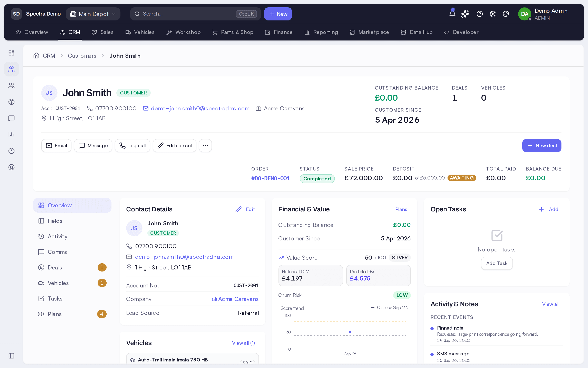The image size is (588, 368).
Task: Open the Vehicles section in customer menu
Action: point(72,283)
